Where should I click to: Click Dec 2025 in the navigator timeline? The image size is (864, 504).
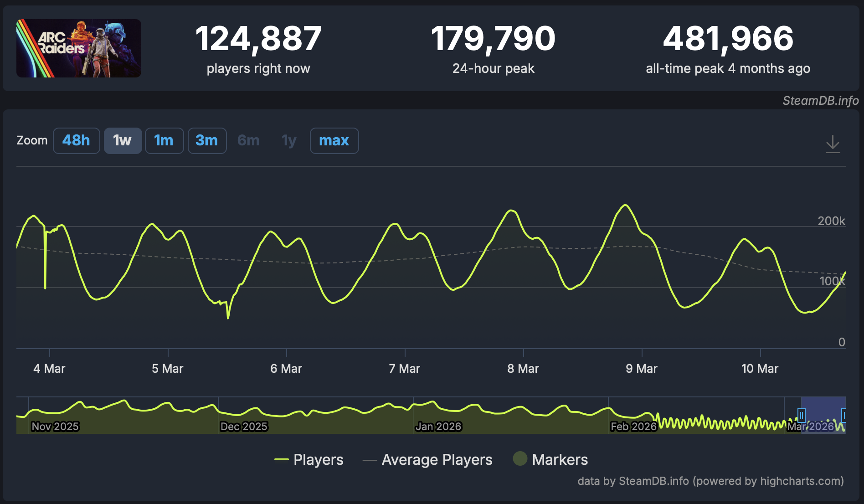coord(244,427)
